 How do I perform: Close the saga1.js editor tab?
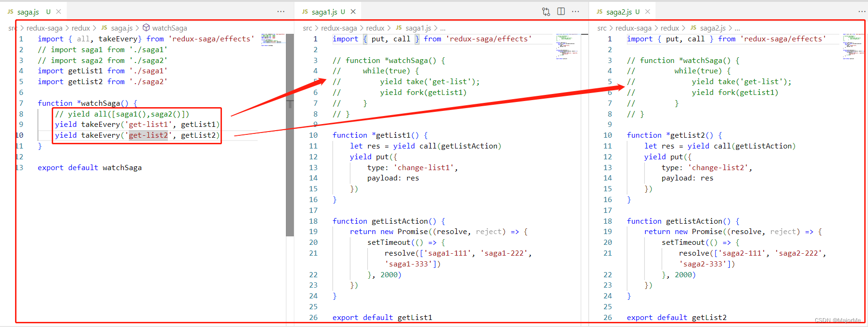(353, 12)
